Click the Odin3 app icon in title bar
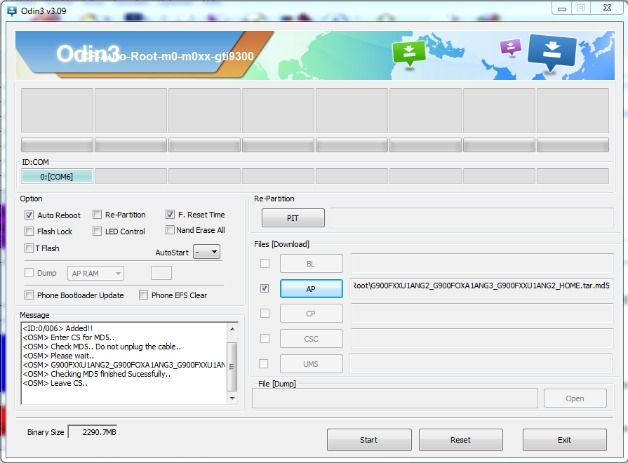Screen dimensions: 628x463 click(x=12, y=11)
